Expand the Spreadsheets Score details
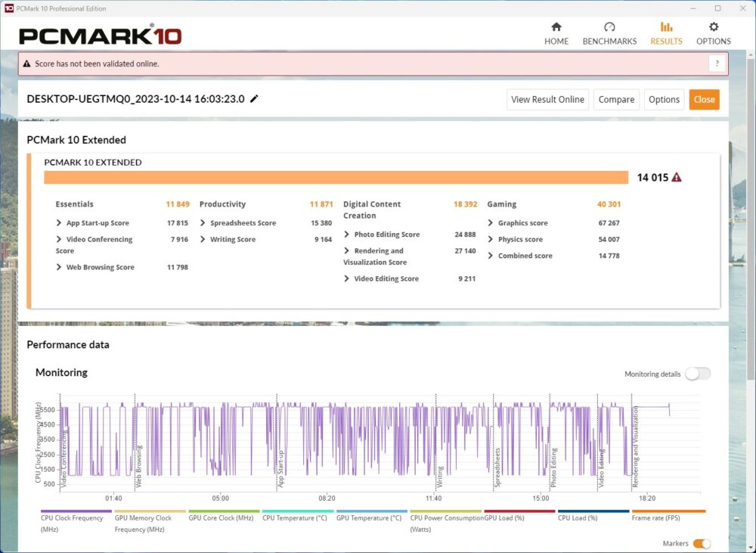 (203, 223)
